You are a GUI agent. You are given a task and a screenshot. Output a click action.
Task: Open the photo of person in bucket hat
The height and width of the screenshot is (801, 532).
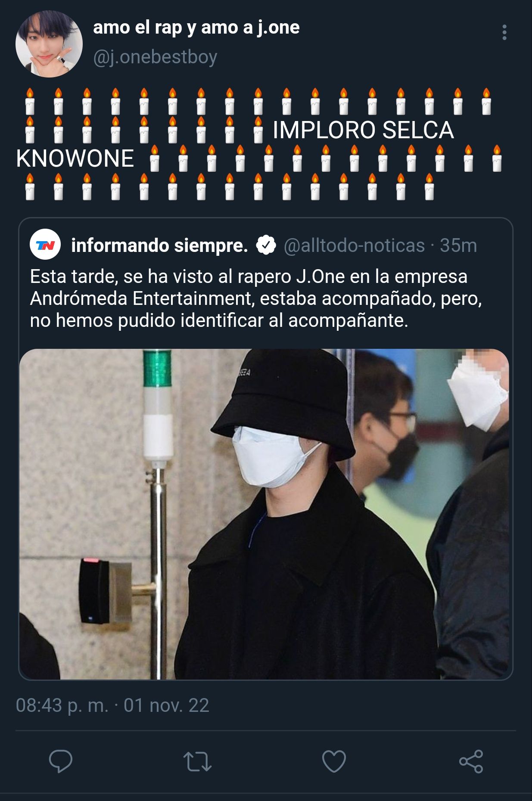pos(264,514)
